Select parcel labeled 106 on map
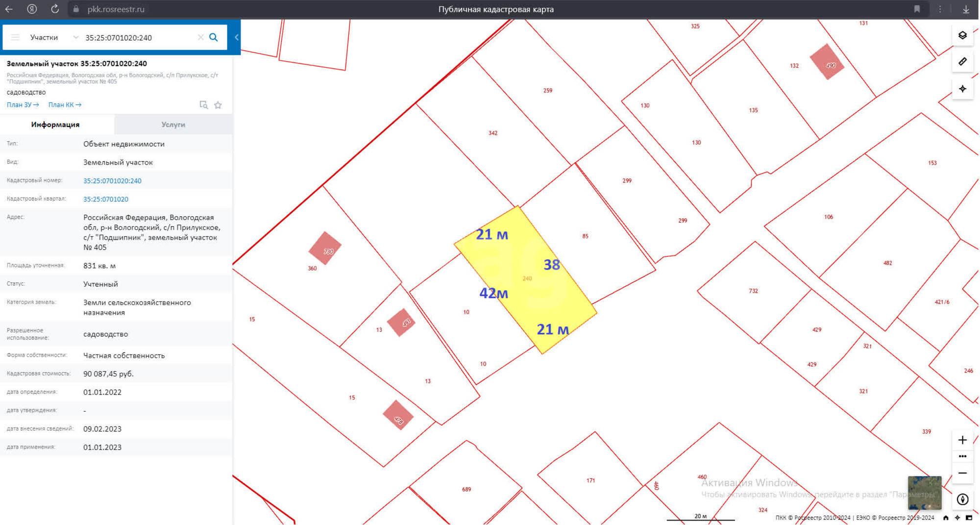The height and width of the screenshot is (525, 980). [829, 217]
